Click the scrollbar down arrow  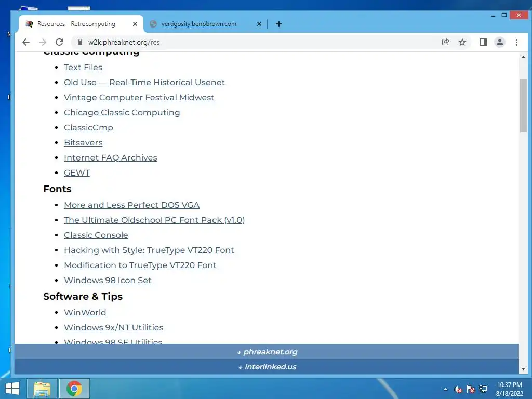pos(523,369)
